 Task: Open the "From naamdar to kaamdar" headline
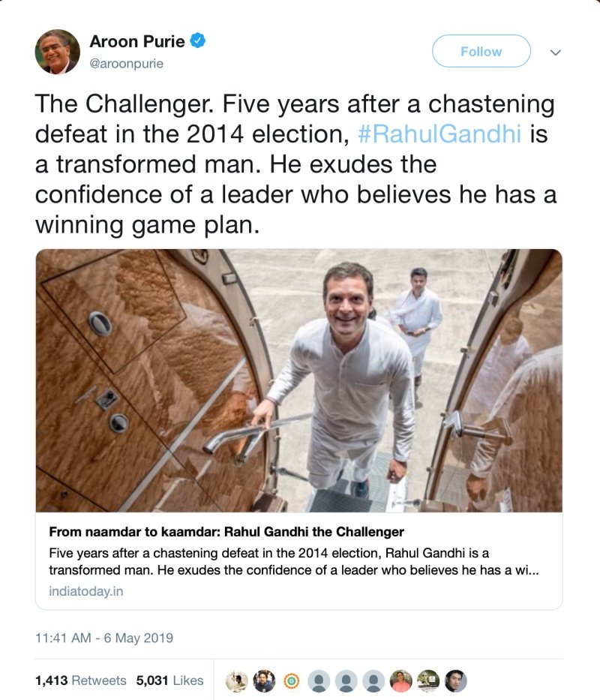click(x=226, y=532)
